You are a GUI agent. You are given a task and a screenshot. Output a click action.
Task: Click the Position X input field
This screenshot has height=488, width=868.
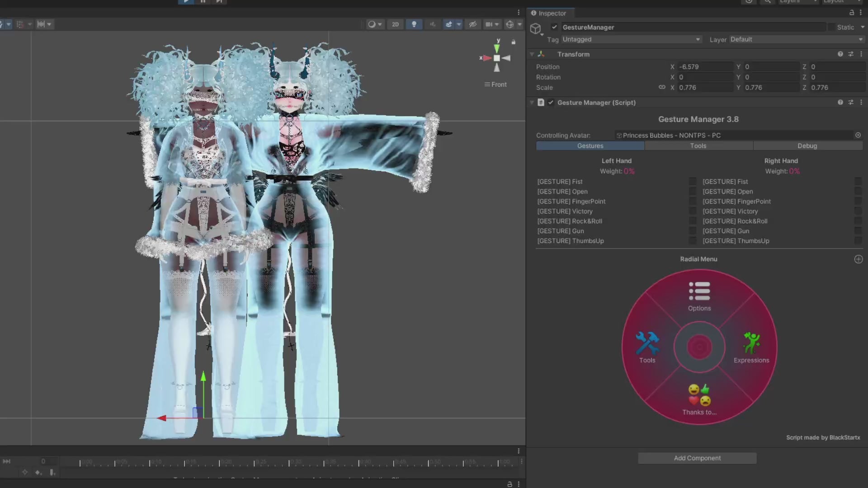coord(704,66)
